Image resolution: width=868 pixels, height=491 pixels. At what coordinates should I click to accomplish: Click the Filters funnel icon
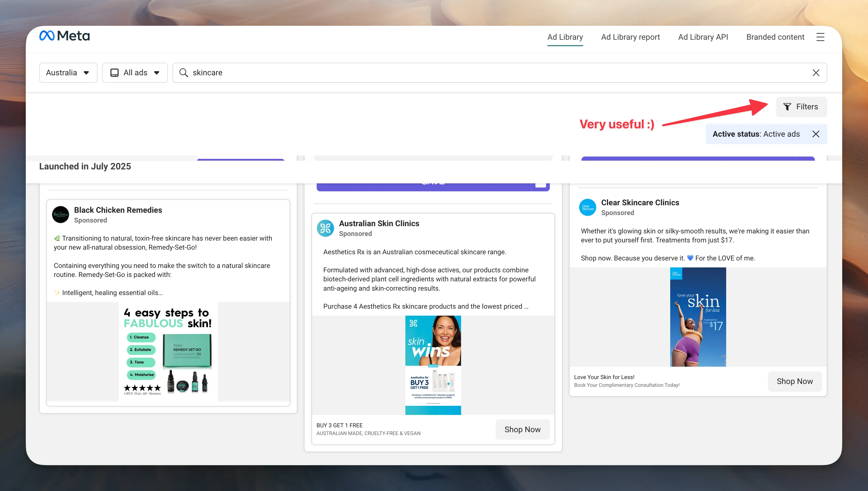point(787,107)
